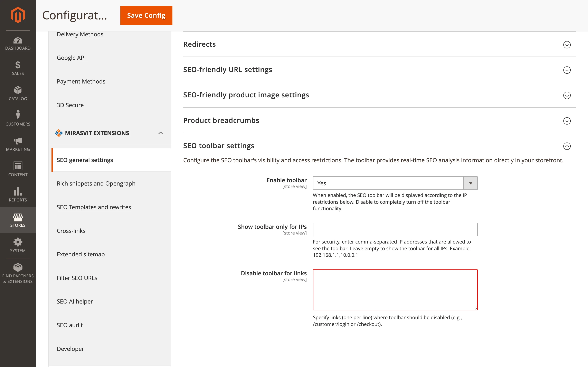Screen dimensions: 588x367
Task: Select the Content sidebar icon
Action: click(x=18, y=169)
